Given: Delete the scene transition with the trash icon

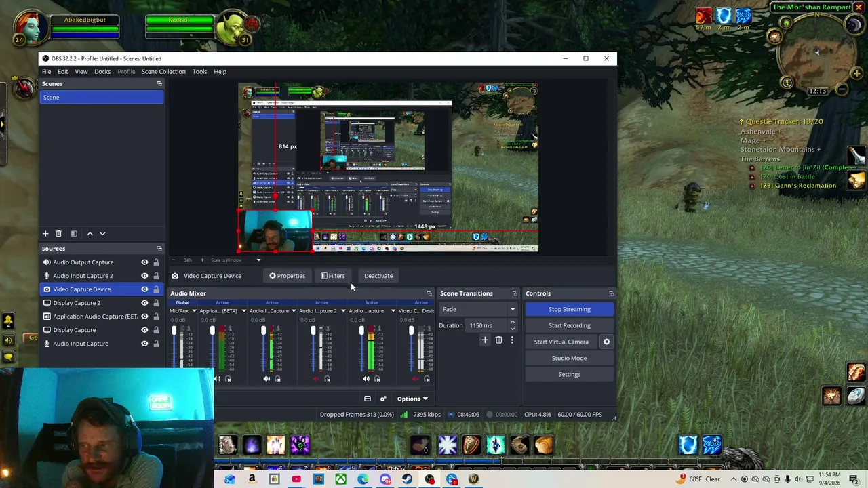Looking at the screenshot, I should pos(498,340).
